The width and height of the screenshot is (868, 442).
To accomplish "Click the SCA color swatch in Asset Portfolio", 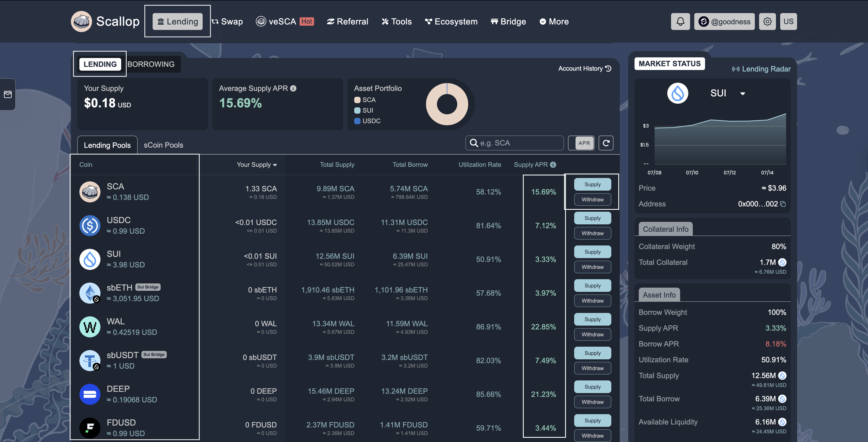I will (x=357, y=100).
